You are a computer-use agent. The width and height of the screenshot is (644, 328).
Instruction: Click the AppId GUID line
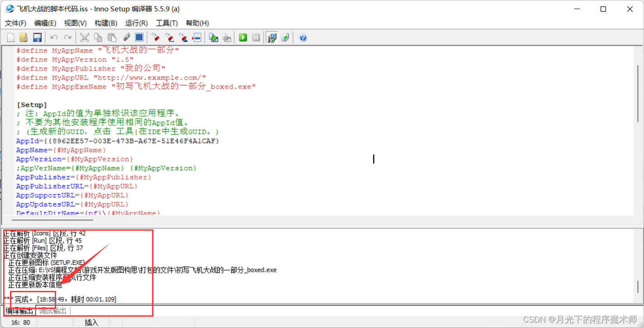click(118, 141)
